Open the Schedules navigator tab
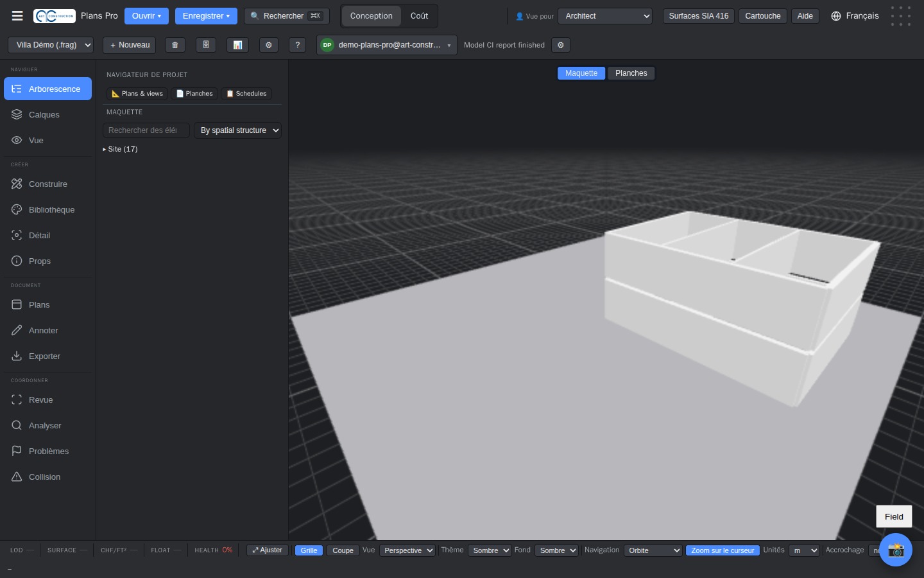This screenshot has height=578, width=924. (246, 94)
